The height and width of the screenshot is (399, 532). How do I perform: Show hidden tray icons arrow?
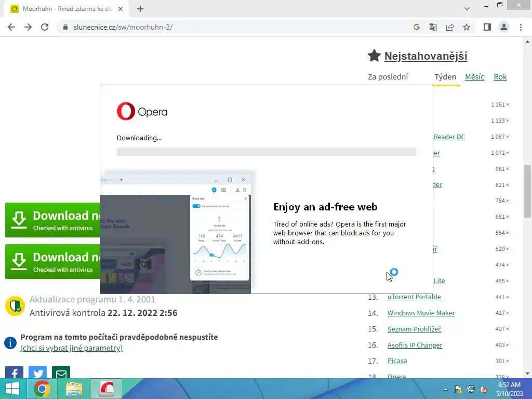click(445, 389)
